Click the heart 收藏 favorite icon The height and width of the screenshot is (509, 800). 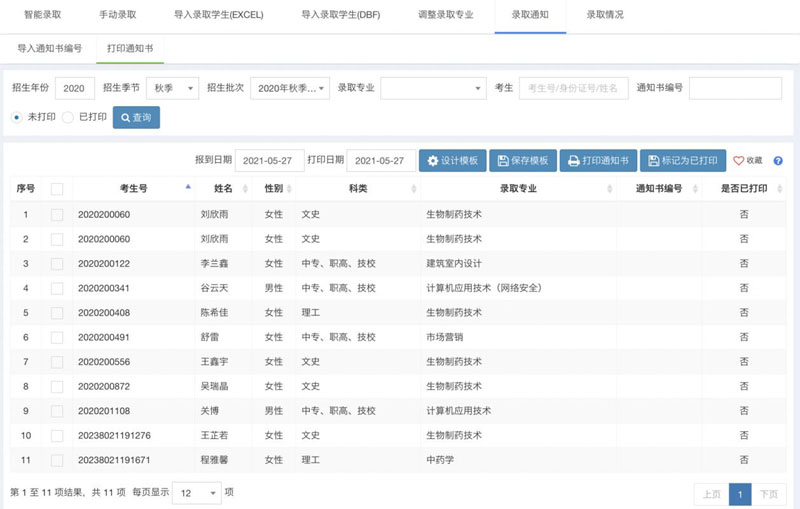pos(747,161)
